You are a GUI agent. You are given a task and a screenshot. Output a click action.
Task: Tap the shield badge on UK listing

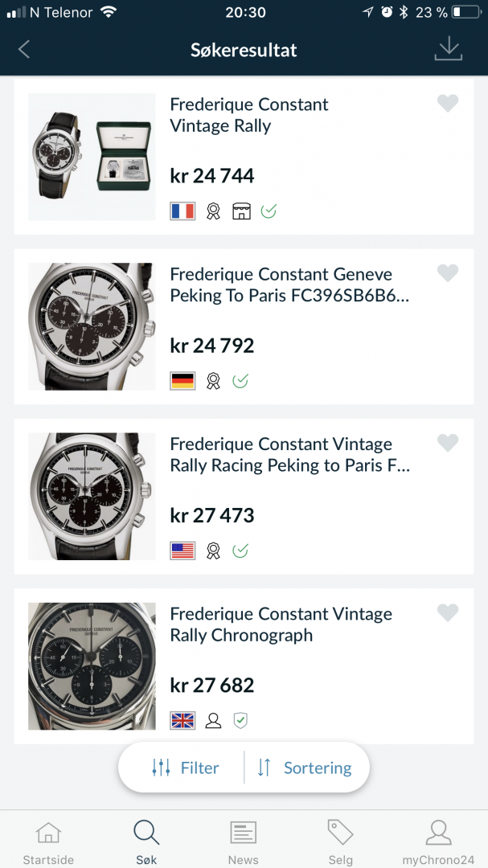(x=240, y=720)
